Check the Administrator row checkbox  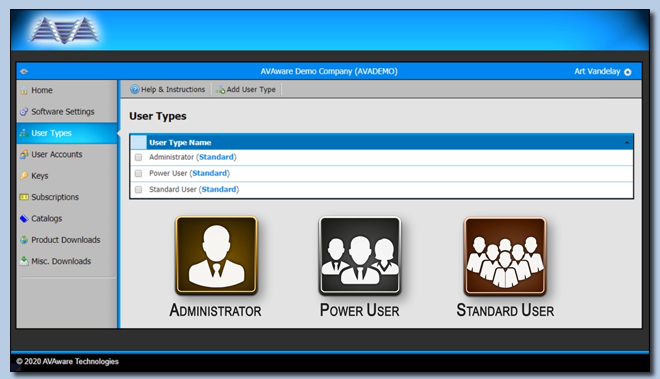[x=138, y=157]
